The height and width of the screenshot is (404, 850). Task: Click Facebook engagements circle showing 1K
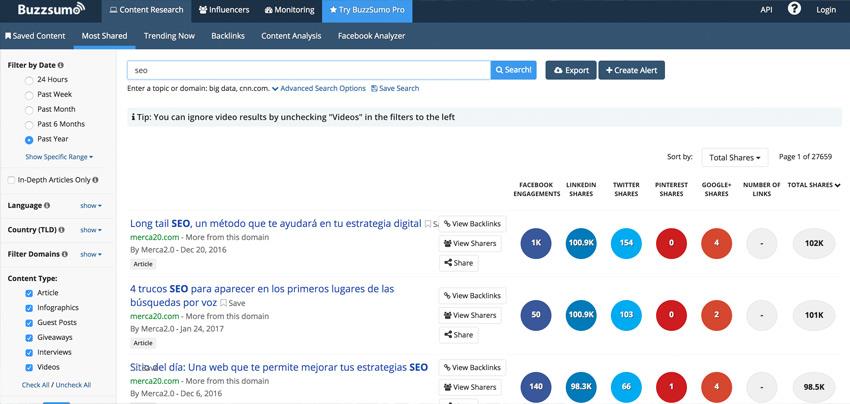(536, 243)
